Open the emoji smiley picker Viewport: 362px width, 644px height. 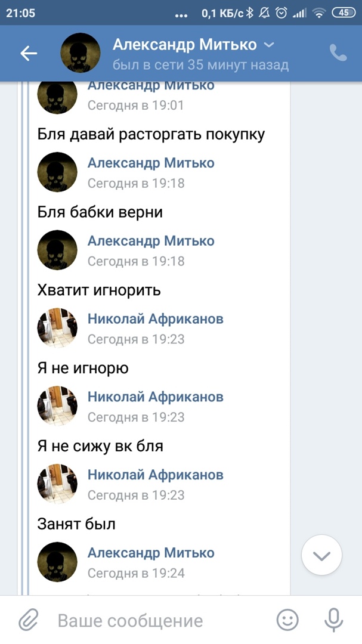pyautogui.click(x=287, y=620)
